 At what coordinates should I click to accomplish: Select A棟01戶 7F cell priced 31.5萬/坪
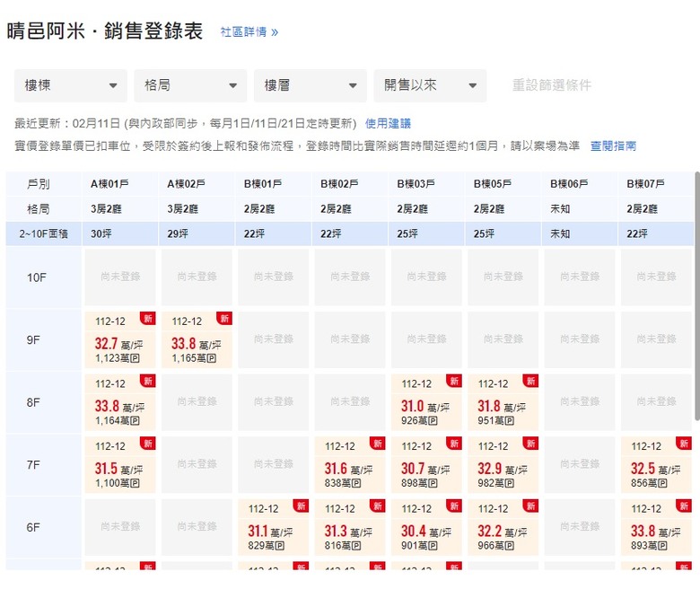tap(120, 465)
